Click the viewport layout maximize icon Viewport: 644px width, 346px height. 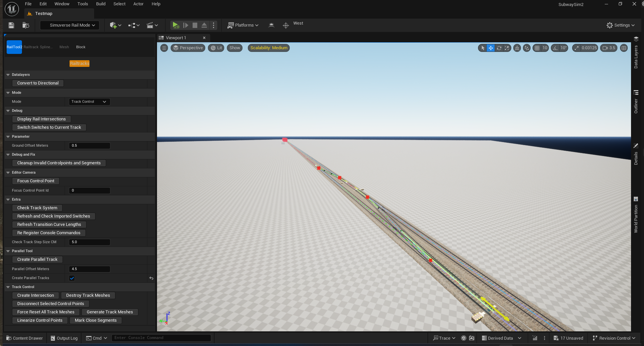tap(624, 48)
